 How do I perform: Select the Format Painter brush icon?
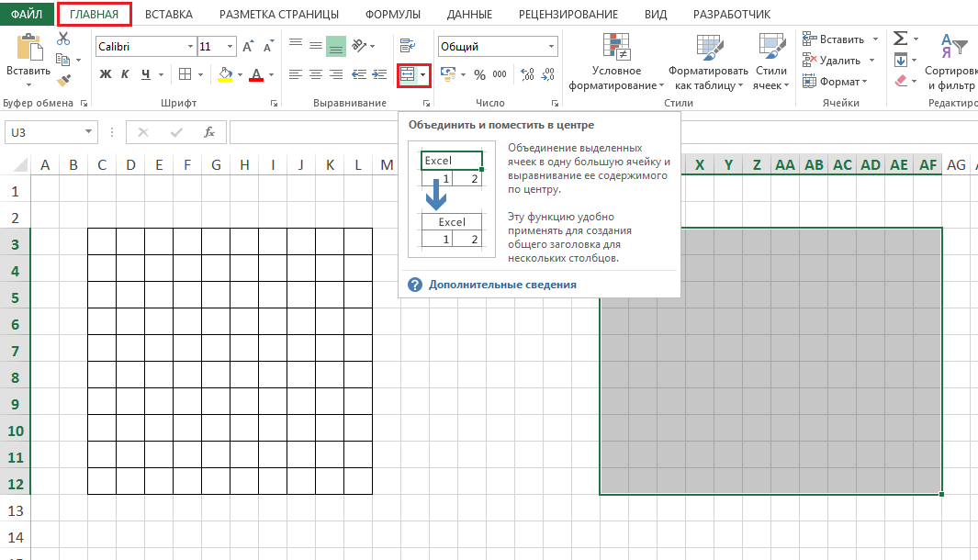[63, 81]
